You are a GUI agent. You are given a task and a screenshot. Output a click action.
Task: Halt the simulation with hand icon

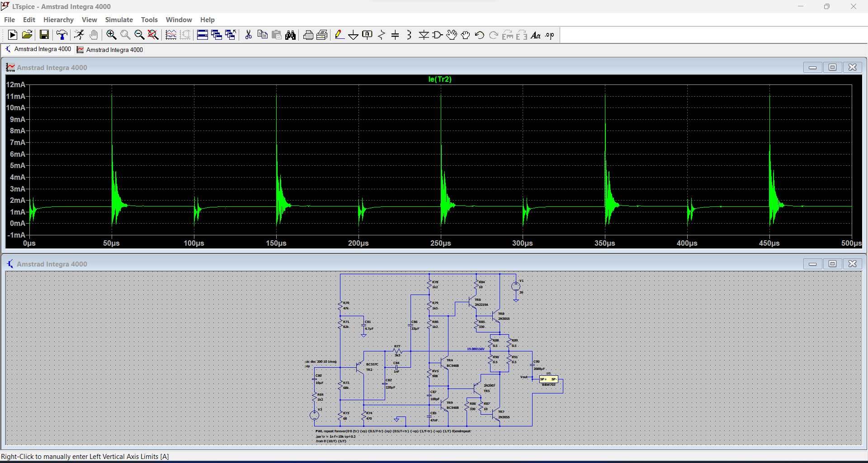pyautogui.click(x=94, y=35)
